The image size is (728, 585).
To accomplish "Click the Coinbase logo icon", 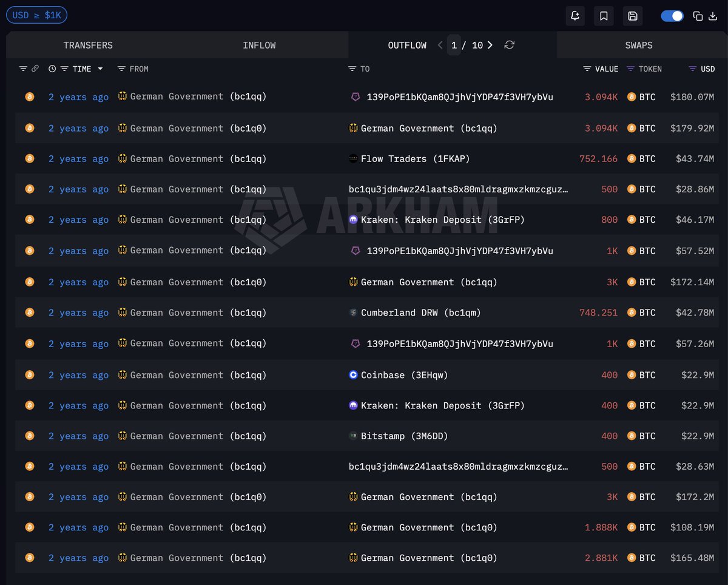I will [x=353, y=375].
